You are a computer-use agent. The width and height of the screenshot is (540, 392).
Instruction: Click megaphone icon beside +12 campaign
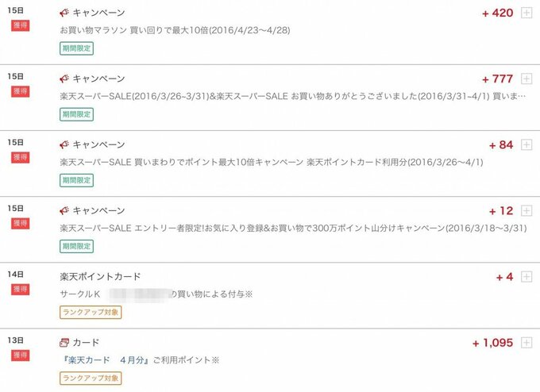[64, 211]
